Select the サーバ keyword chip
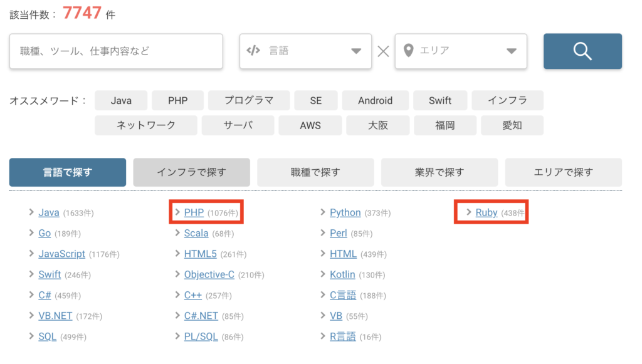Viewport: 642px width, 364px height. 238,125
